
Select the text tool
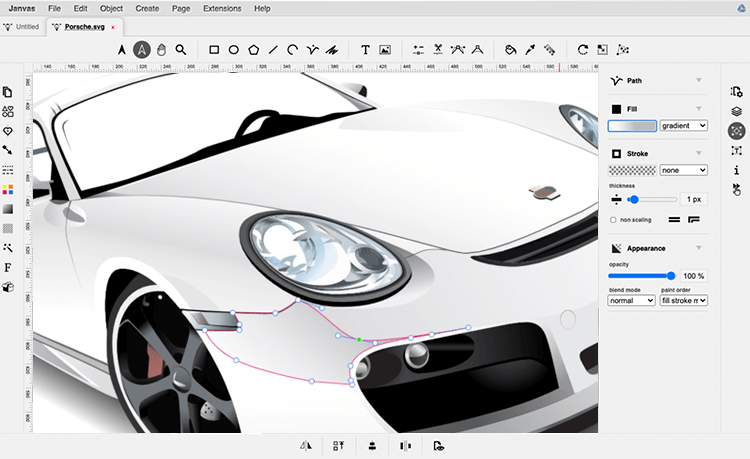coord(365,50)
